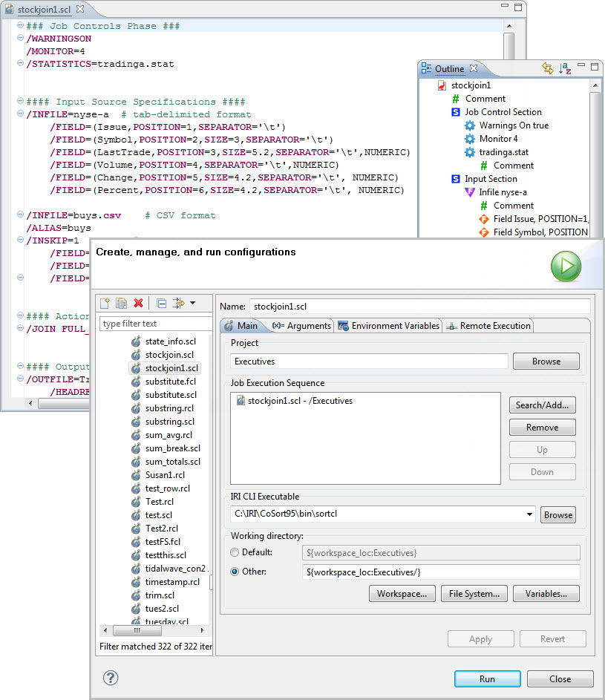
Task: Click the duplicate configuration icon
Action: [121, 303]
